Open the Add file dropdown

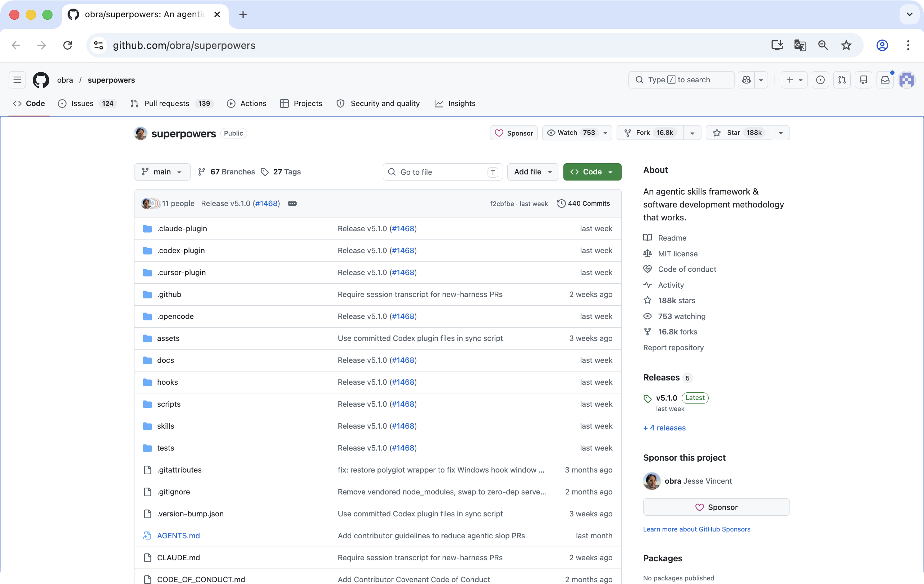(533, 172)
